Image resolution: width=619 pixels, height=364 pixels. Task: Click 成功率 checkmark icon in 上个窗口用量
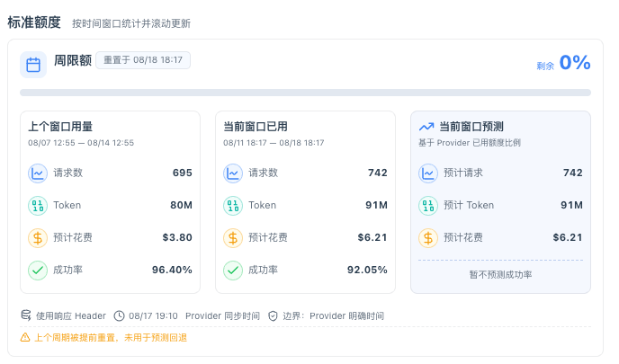pyautogui.click(x=38, y=271)
